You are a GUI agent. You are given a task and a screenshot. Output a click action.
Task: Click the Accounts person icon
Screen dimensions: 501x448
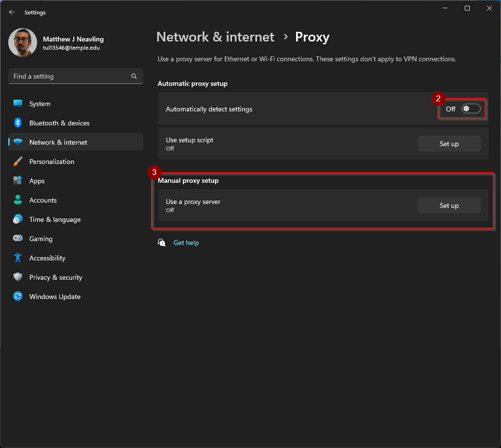(18, 200)
